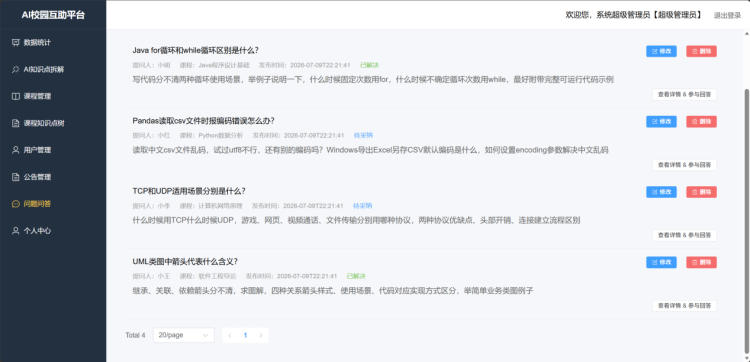The image size is (750, 362).
Task: Click 已解决 status on UML question
Action: click(356, 276)
